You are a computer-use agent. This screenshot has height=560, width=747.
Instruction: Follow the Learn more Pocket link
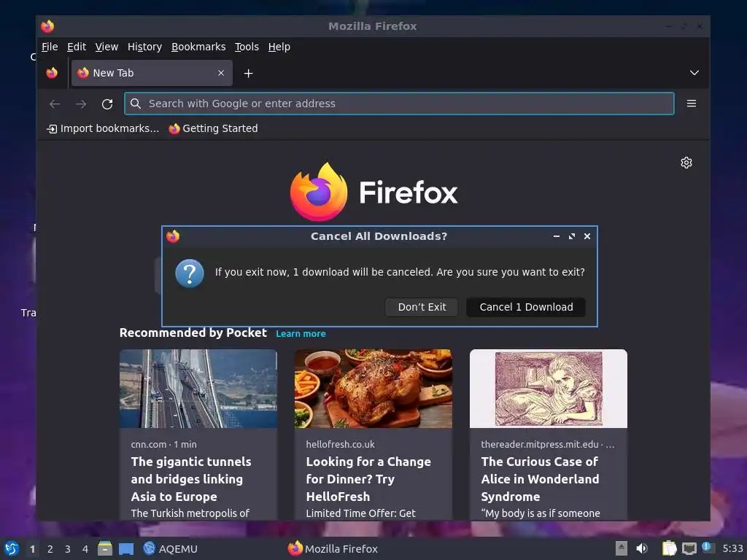[x=301, y=334]
